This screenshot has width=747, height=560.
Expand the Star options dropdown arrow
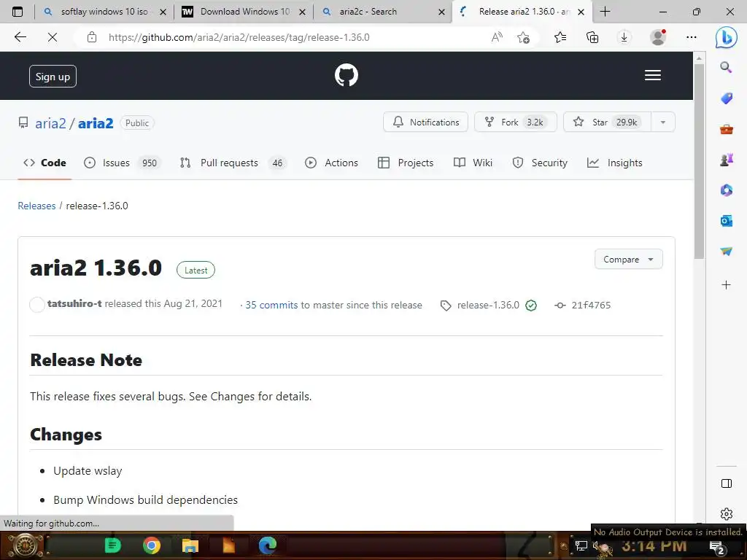point(662,122)
